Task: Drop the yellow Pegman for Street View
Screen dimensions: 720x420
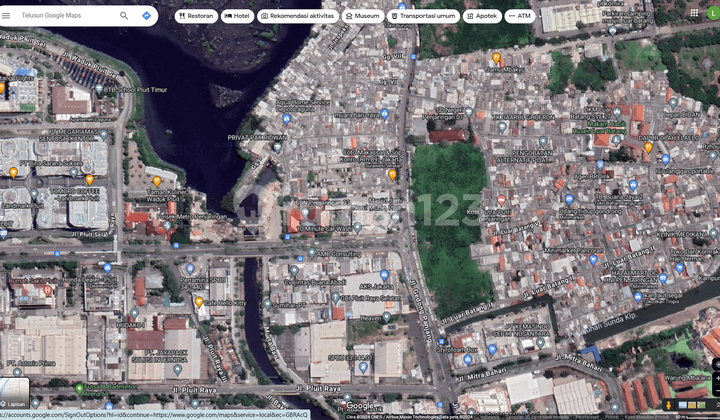Action: pyautogui.click(x=669, y=405)
